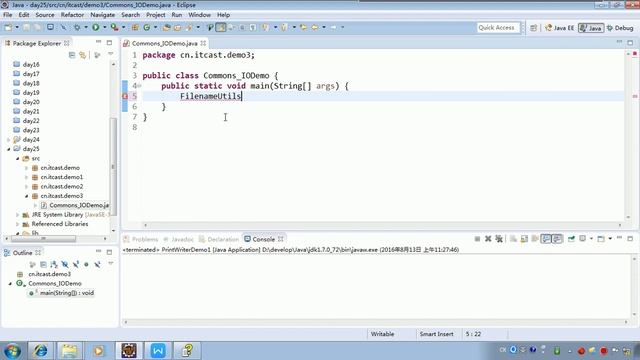Click the Search toolbar icon
This screenshot has height=360, width=640.
(x=189, y=27)
